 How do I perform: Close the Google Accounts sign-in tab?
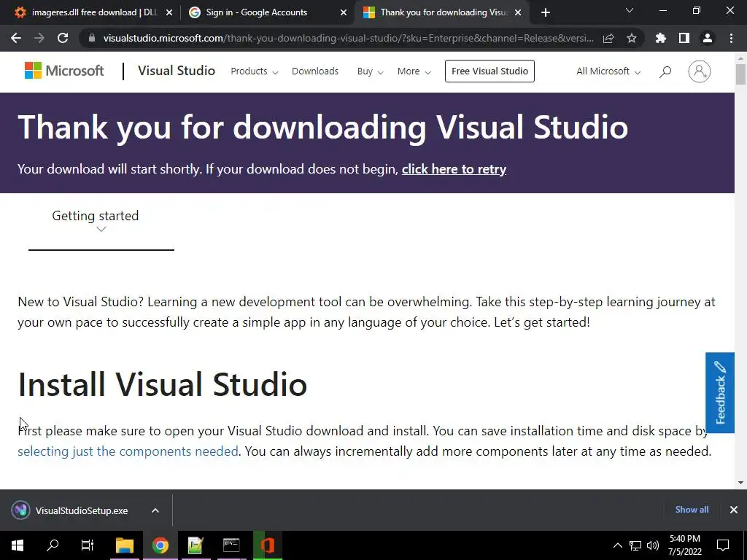click(x=344, y=12)
